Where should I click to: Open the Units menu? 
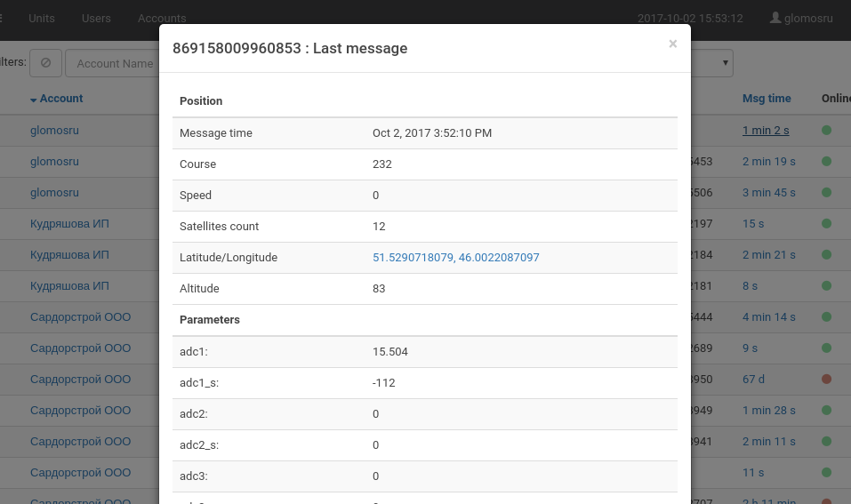(42, 18)
